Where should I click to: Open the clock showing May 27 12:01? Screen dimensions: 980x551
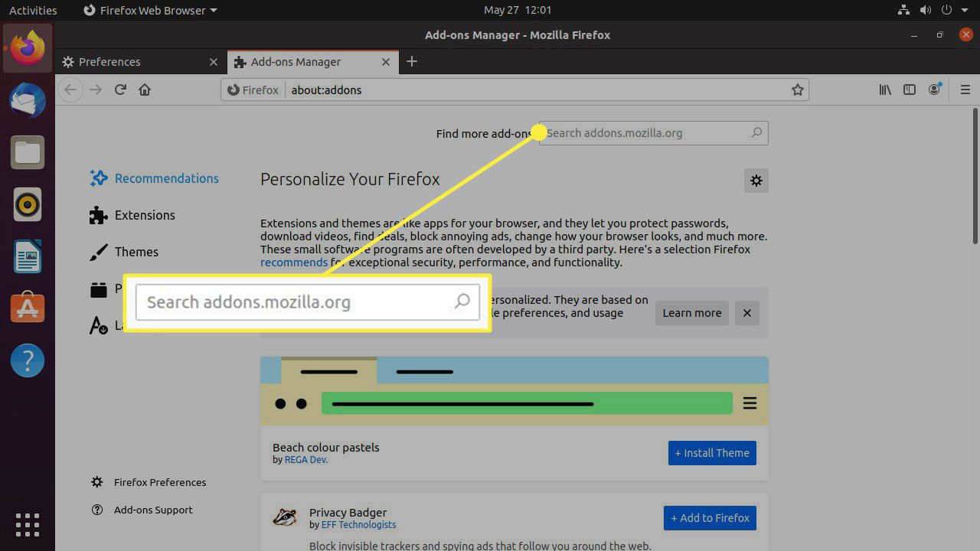[518, 10]
